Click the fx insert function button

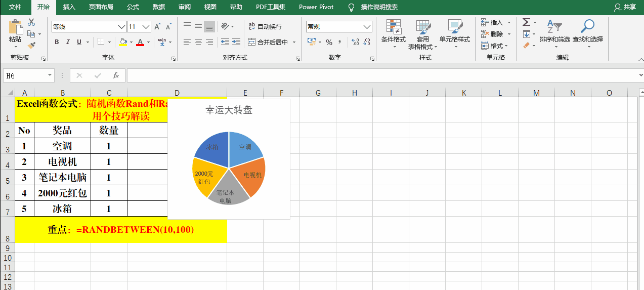115,75
